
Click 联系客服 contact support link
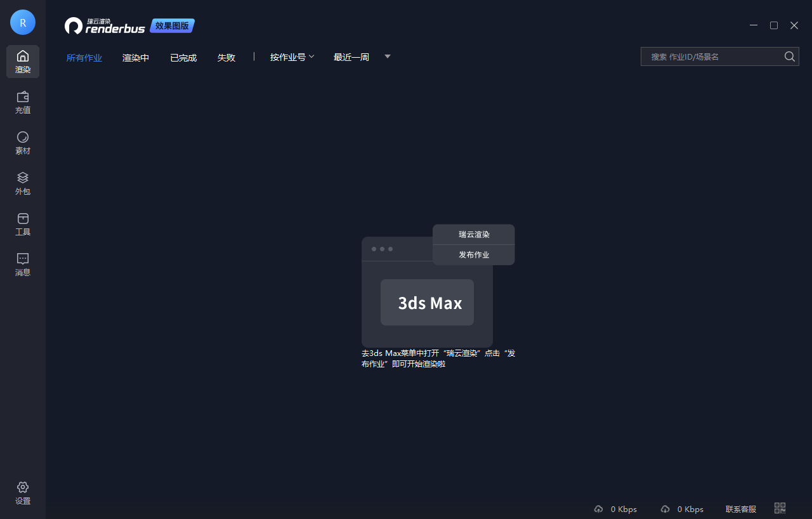(741, 509)
